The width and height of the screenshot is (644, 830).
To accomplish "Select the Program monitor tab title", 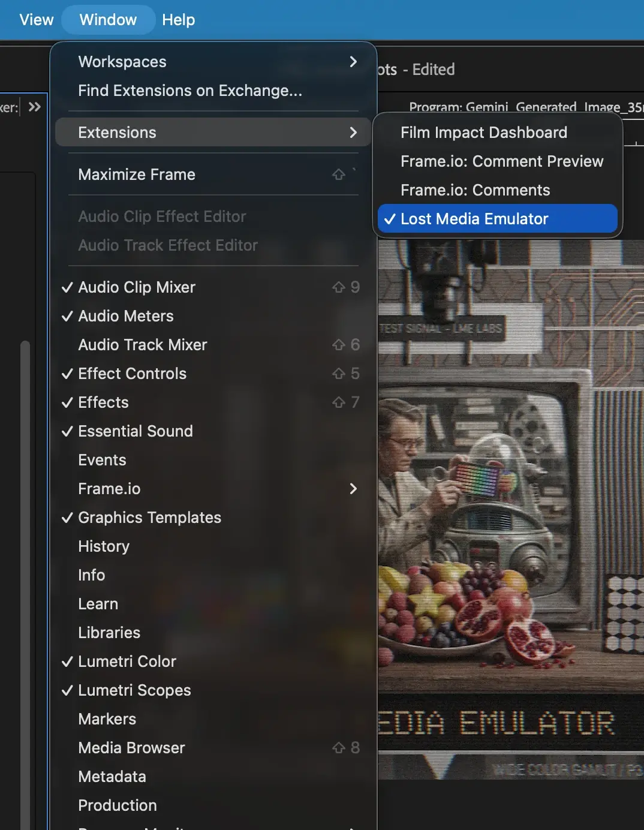I will click(526, 107).
